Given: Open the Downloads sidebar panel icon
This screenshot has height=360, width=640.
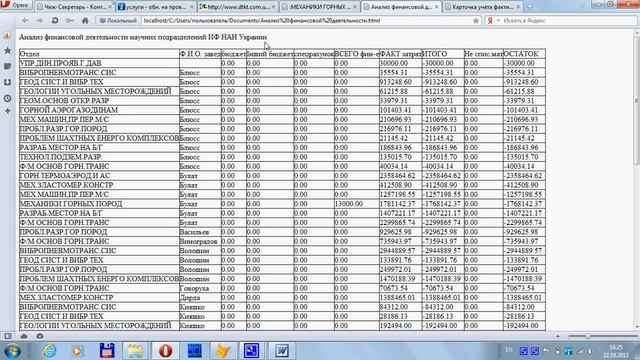Looking at the screenshot, I should tap(7, 82).
